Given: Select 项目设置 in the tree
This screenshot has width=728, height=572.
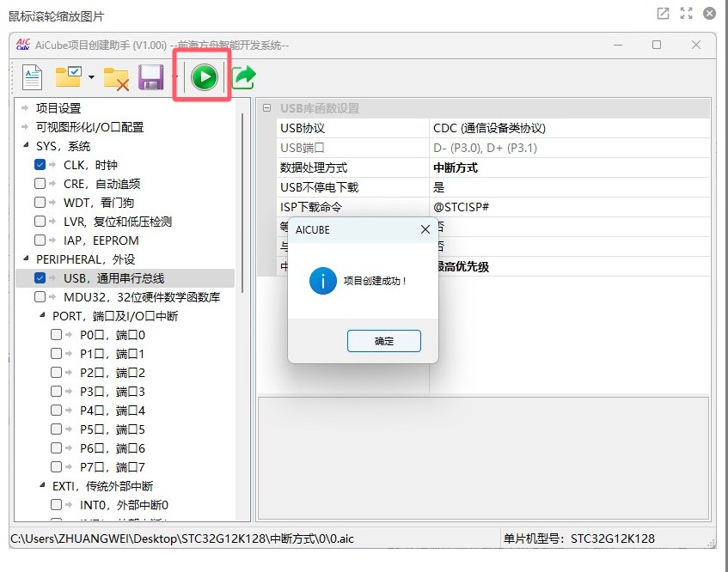Looking at the screenshot, I should [58, 108].
